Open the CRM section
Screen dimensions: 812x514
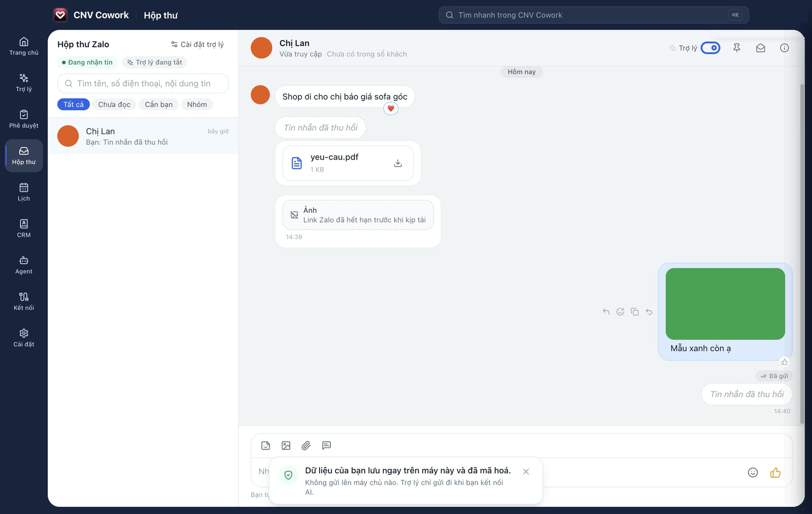[24, 229]
